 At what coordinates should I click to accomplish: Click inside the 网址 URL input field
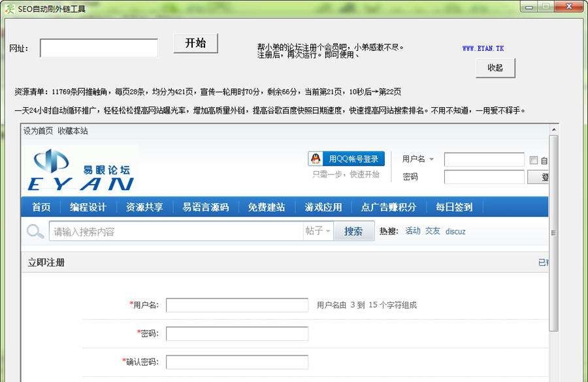(98, 48)
